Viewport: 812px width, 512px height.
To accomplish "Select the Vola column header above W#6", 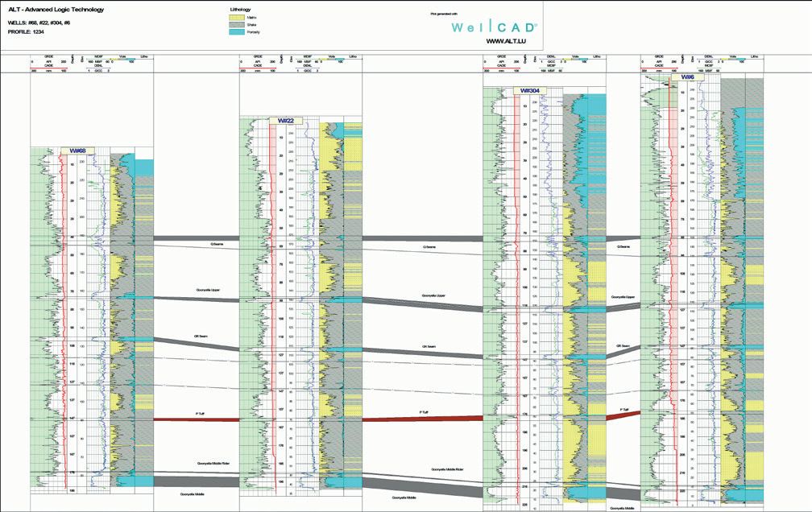I will click(x=732, y=56).
